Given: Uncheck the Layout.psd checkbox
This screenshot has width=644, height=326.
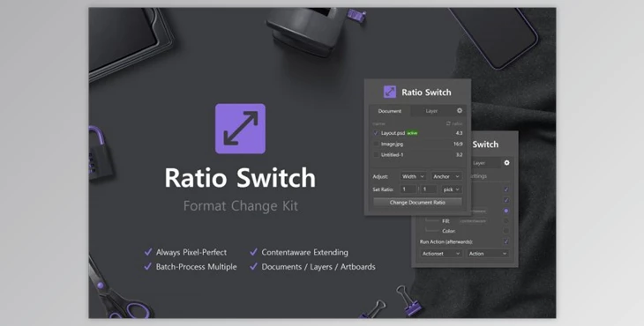Looking at the screenshot, I should point(376,133).
